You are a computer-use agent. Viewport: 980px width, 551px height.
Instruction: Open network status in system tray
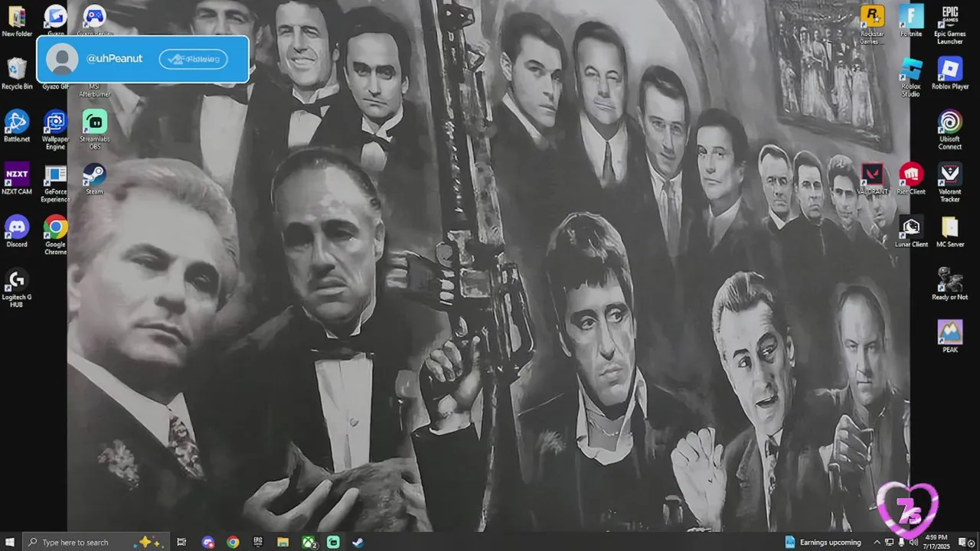(x=890, y=542)
